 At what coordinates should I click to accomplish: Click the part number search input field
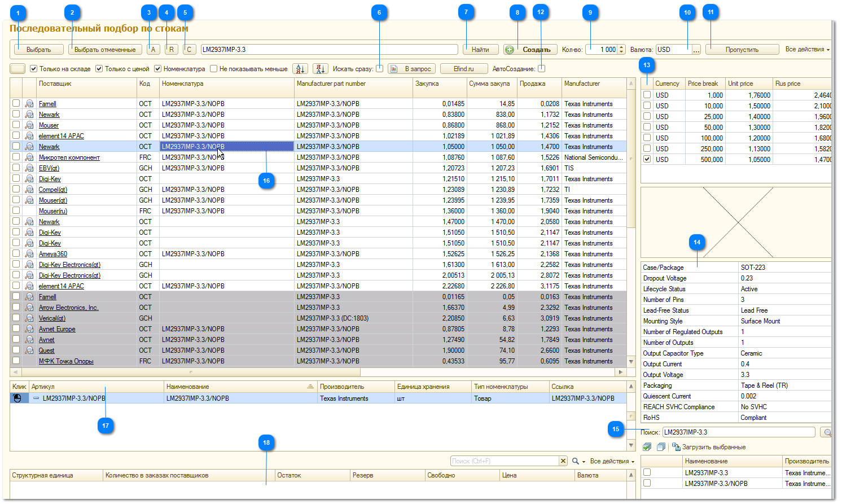click(329, 50)
